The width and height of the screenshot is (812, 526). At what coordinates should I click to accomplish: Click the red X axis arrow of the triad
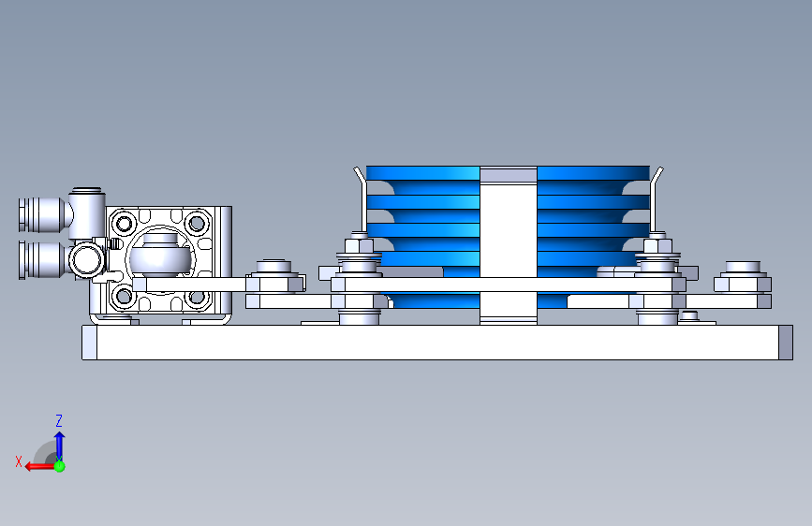tap(39, 467)
